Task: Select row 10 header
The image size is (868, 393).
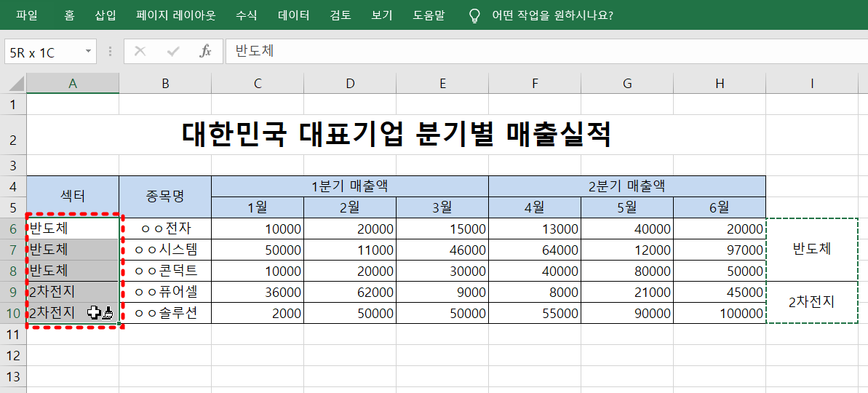Action: tap(13, 313)
